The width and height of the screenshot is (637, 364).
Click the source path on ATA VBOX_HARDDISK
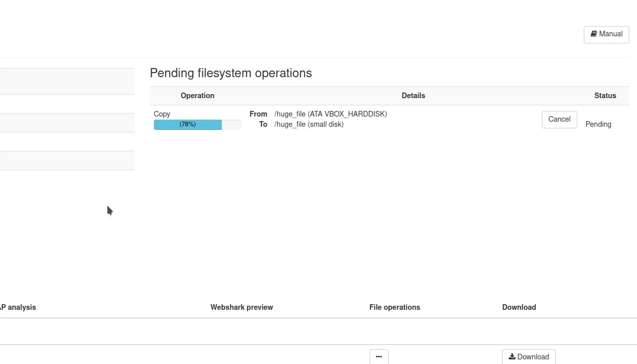(x=330, y=114)
